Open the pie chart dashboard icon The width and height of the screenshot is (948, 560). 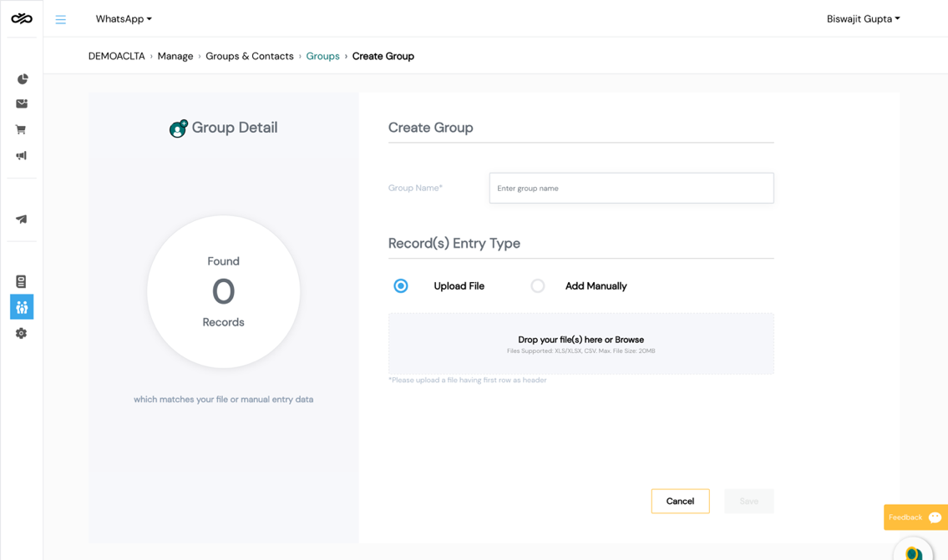tap(22, 79)
